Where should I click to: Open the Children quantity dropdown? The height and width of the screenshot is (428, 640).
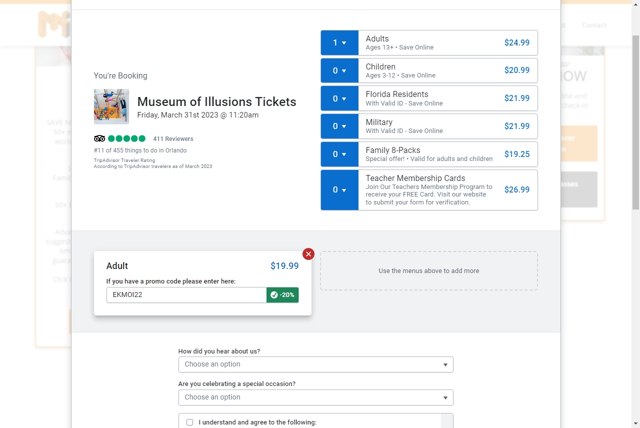point(339,71)
